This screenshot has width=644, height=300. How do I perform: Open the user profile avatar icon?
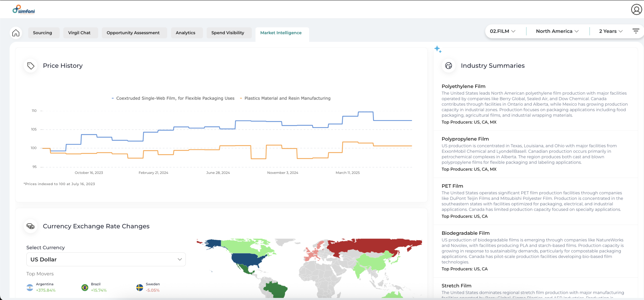point(636,10)
